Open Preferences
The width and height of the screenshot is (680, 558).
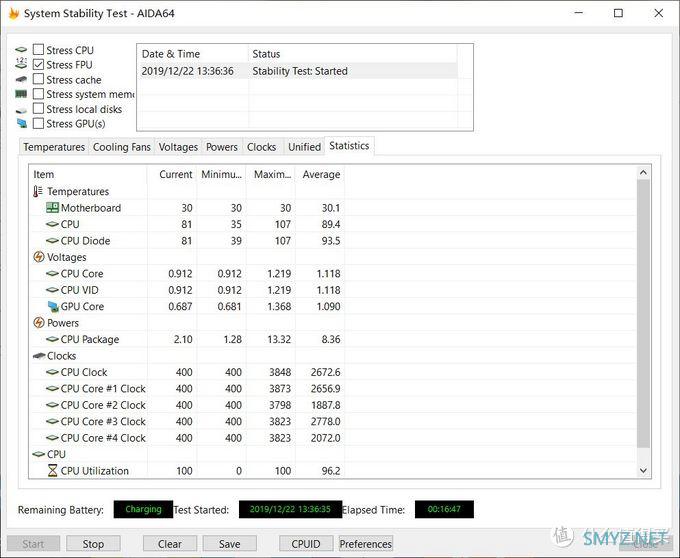click(x=366, y=544)
